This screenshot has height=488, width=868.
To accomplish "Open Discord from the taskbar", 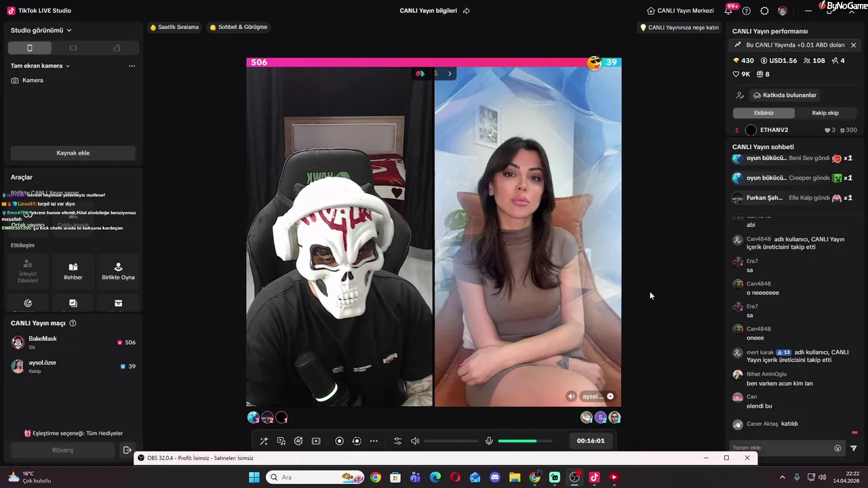I will 495,477.
